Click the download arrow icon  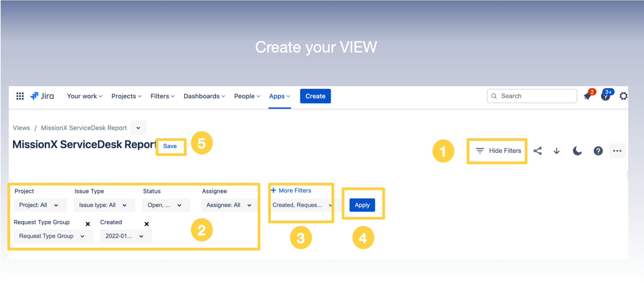pyautogui.click(x=556, y=151)
